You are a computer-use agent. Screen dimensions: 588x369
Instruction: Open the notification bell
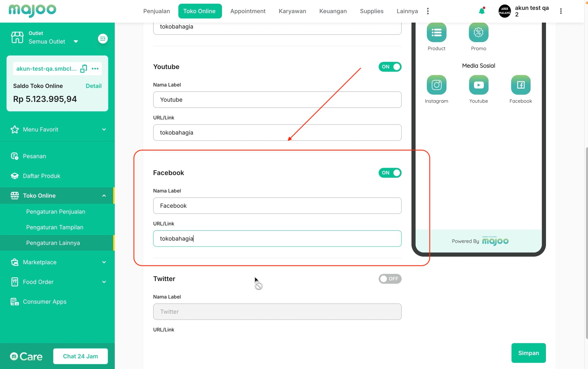(482, 11)
